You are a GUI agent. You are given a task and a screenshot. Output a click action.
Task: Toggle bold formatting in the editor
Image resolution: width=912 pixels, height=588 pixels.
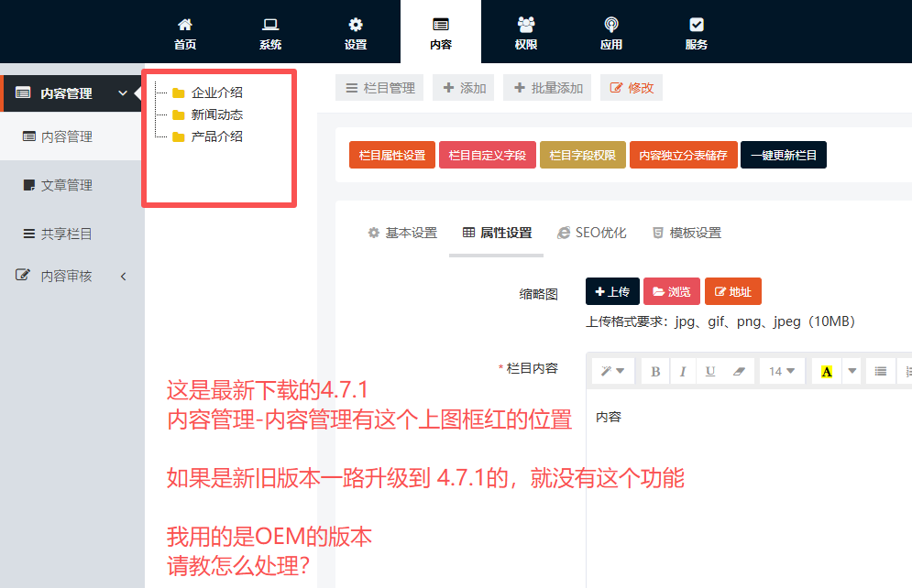(654, 371)
